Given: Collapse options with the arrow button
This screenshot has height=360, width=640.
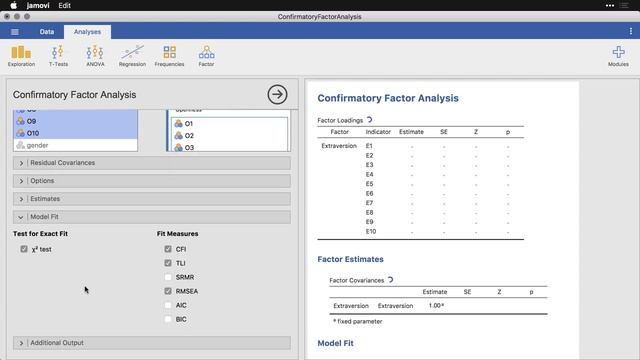Looking at the screenshot, I should click(278, 95).
